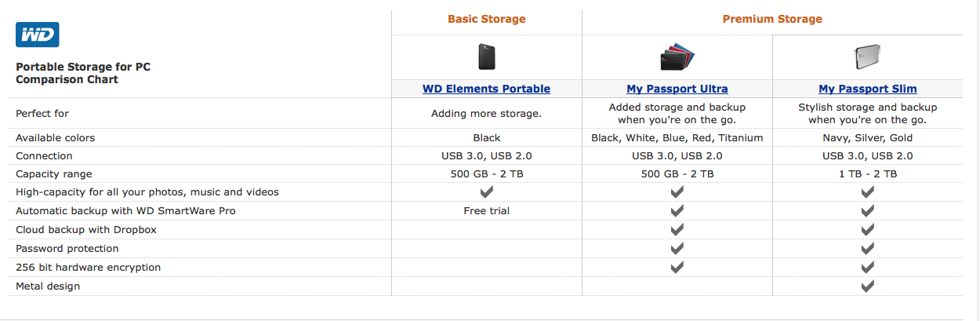Click the Metal design row label

[48, 286]
